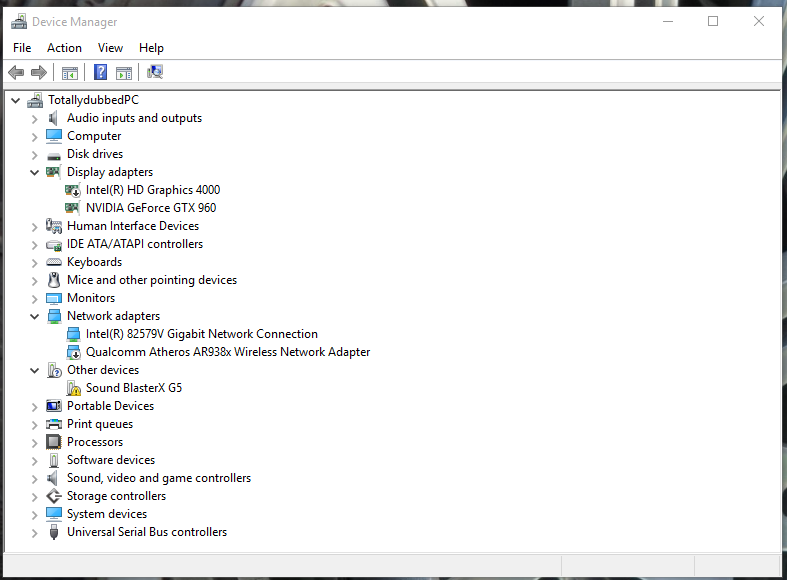
Task: Click the Show/Hide Action Pane icon
Action: tap(124, 72)
